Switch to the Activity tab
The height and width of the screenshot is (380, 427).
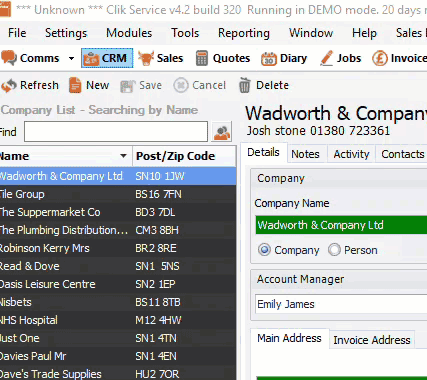click(351, 154)
